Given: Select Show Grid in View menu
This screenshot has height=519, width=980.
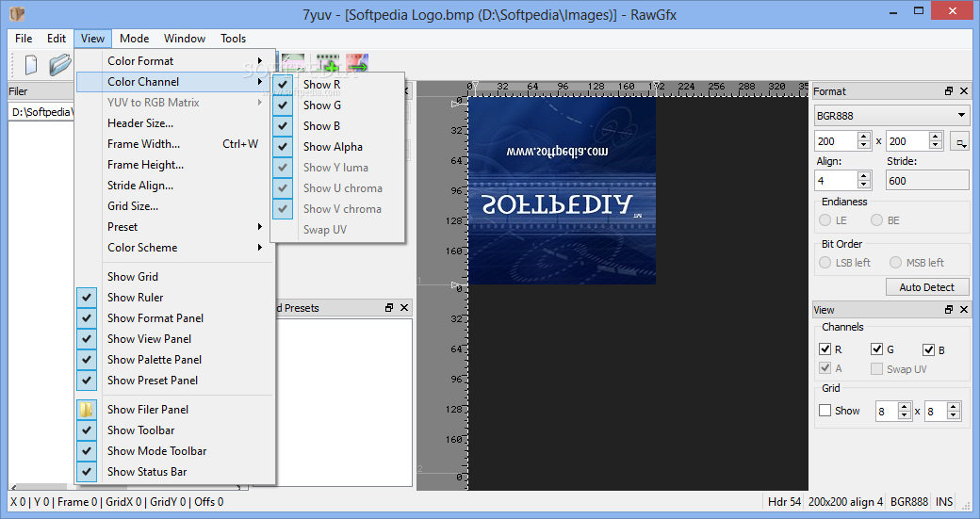Looking at the screenshot, I should (x=175, y=277).
